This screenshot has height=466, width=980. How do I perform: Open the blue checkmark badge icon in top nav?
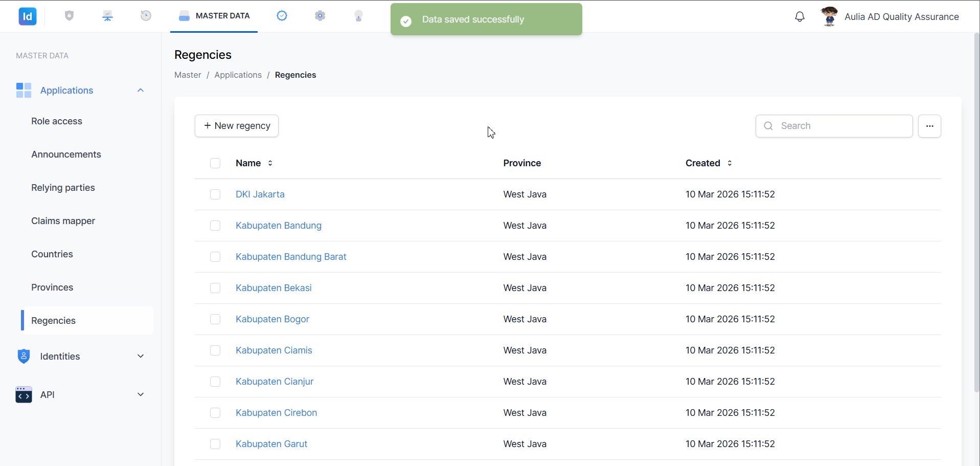[x=282, y=16]
